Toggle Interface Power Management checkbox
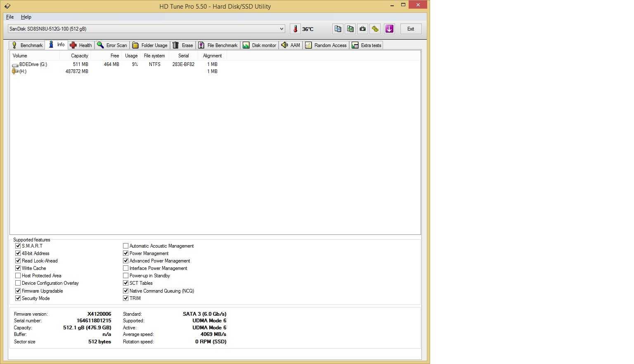634x364 pixels. (125, 268)
